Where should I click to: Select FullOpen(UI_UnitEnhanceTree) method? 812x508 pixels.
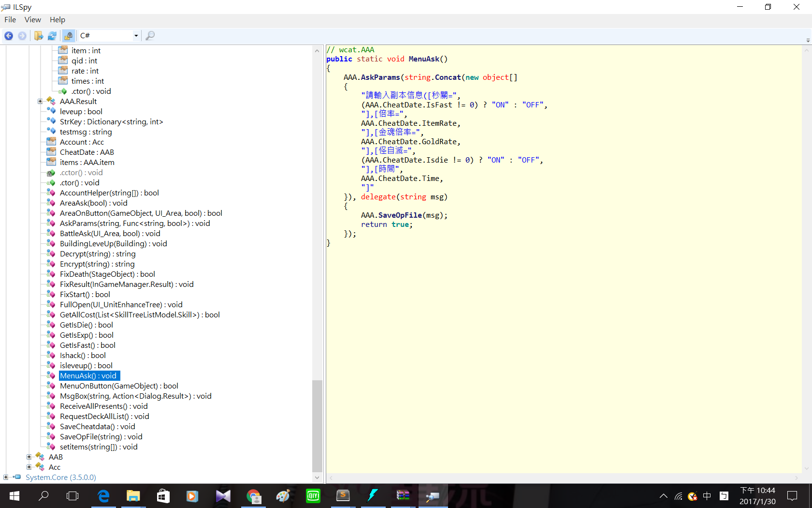pyautogui.click(x=121, y=305)
